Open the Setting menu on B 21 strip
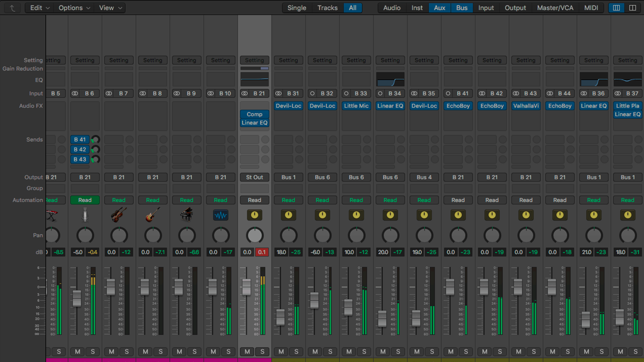The image size is (644, 362). (x=255, y=60)
